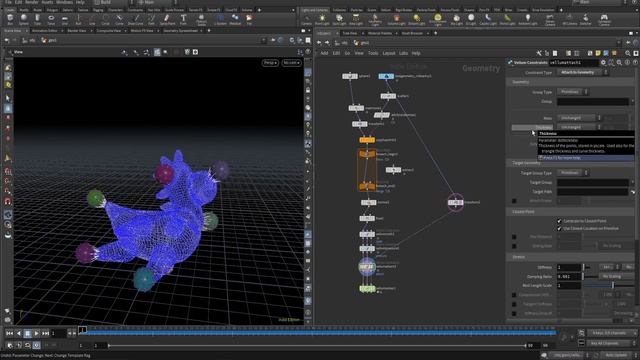Add an Area Light from the shelf

(356, 19)
